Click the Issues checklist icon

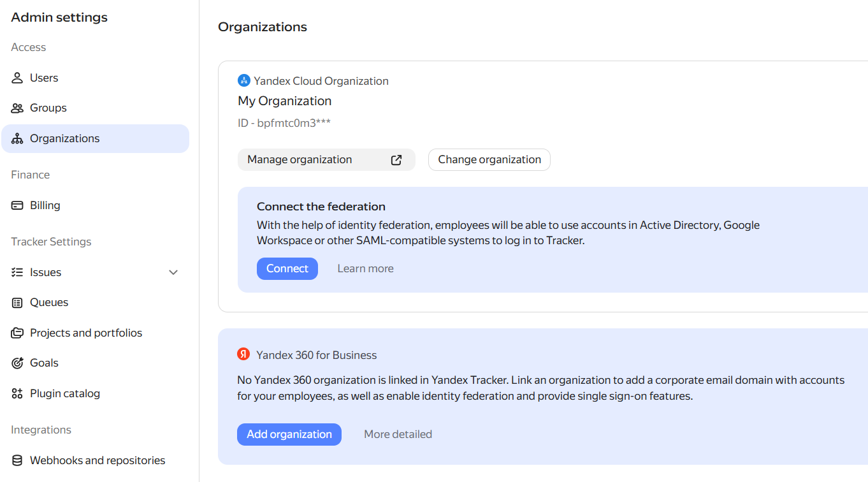tap(18, 272)
